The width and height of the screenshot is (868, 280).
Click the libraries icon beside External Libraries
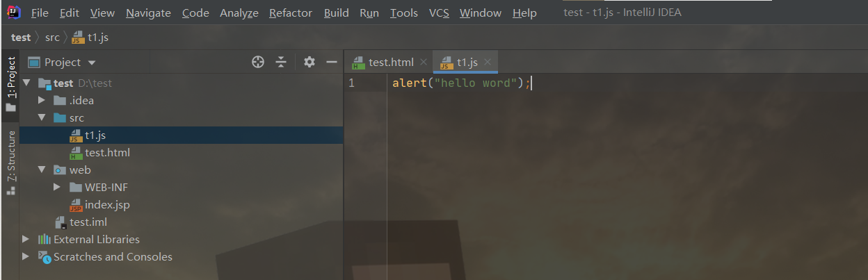(x=45, y=239)
